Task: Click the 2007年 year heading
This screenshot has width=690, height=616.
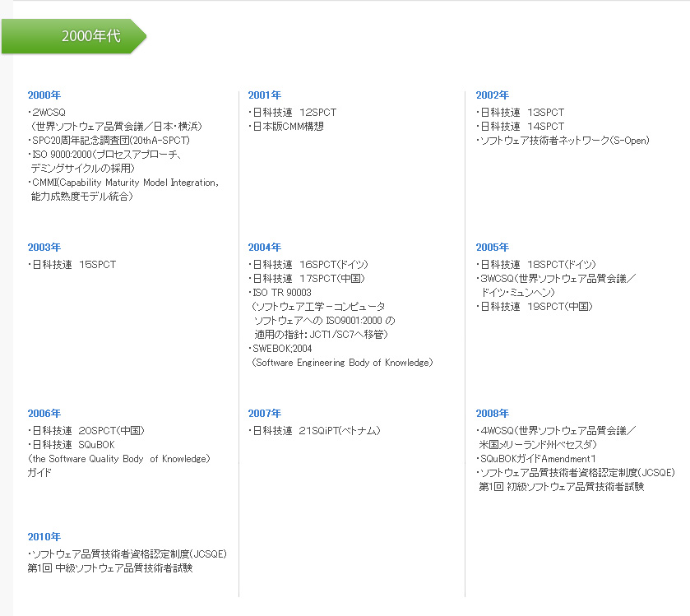Action: [x=265, y=414]
